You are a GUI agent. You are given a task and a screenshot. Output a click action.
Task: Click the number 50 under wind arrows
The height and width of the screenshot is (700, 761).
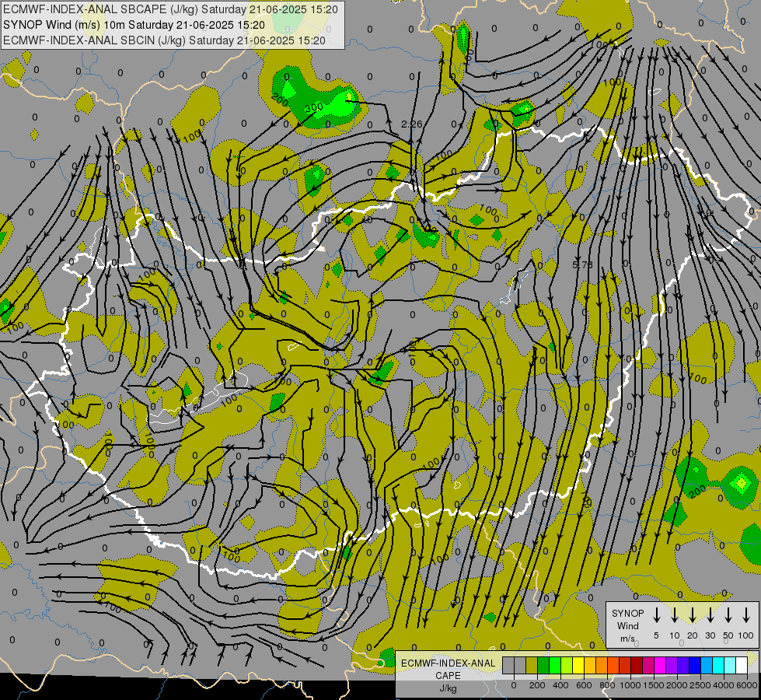tap(728, 635)
